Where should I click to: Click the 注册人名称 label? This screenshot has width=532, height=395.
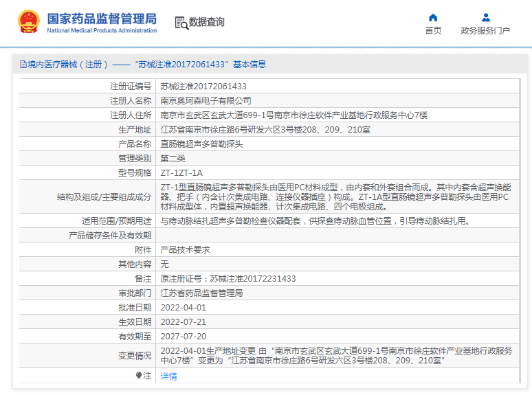coord(131,101)
